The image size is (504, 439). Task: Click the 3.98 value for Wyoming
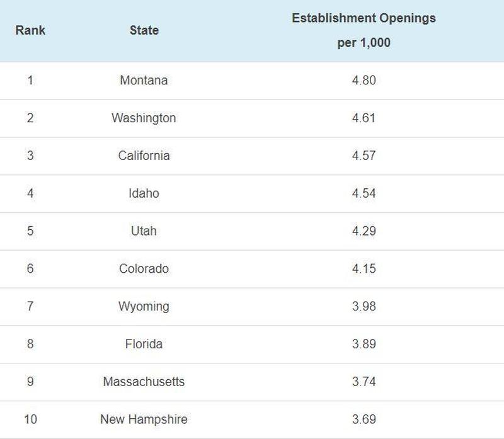tap(364, 306)
